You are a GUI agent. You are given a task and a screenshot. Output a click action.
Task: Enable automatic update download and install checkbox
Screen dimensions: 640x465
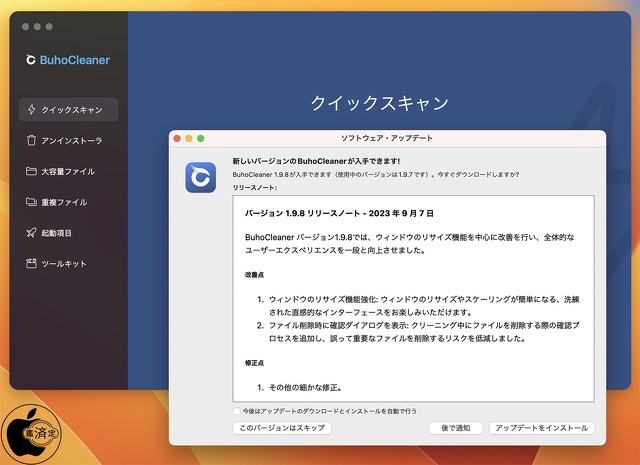(x=237, y=411)
